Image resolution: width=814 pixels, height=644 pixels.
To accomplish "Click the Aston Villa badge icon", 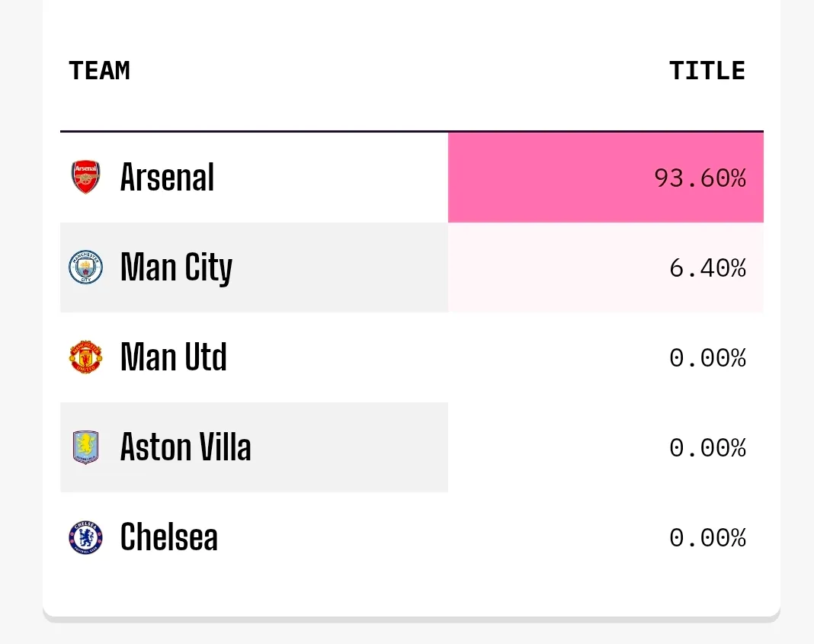I will coord(85,447).
